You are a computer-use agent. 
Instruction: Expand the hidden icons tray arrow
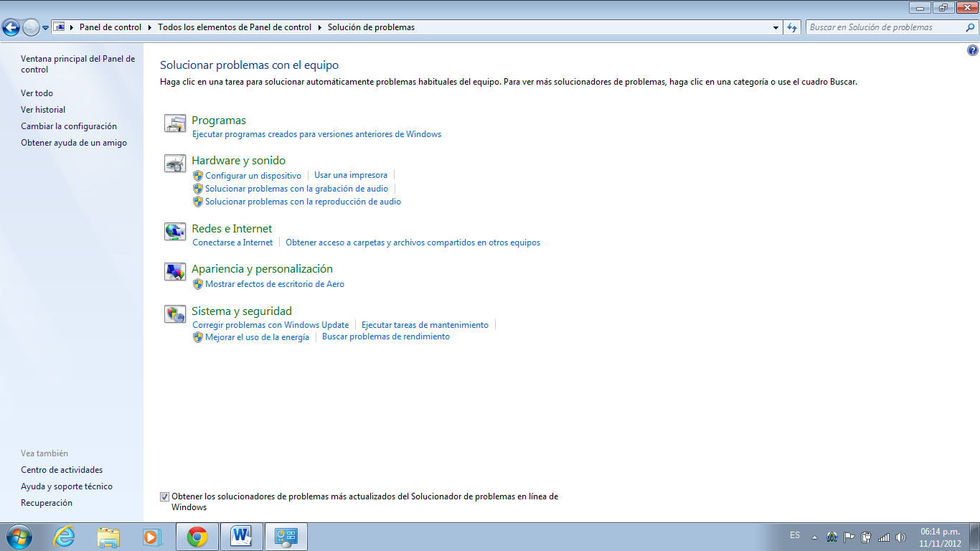tap(815, 536)
